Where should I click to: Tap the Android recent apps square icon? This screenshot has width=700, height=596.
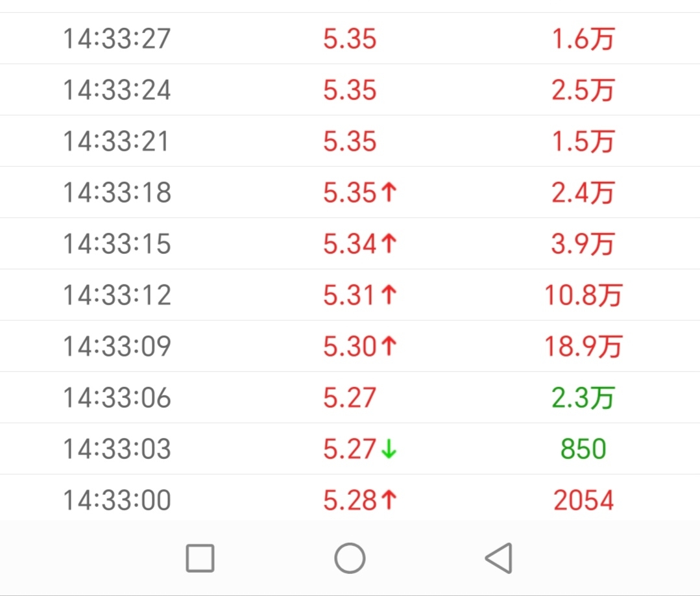point(200,558)
